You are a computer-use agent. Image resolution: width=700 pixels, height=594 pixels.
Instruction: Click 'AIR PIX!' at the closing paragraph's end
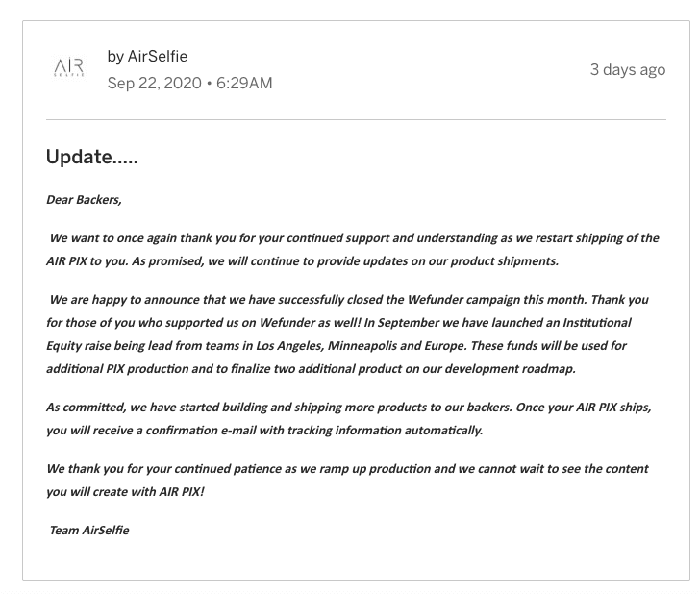[x=182, y=492]
